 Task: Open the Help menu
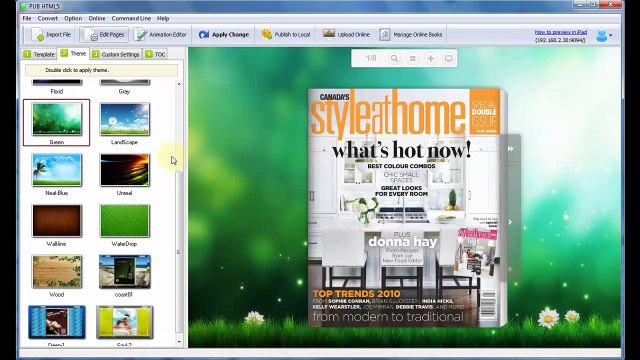click(163, 18)
